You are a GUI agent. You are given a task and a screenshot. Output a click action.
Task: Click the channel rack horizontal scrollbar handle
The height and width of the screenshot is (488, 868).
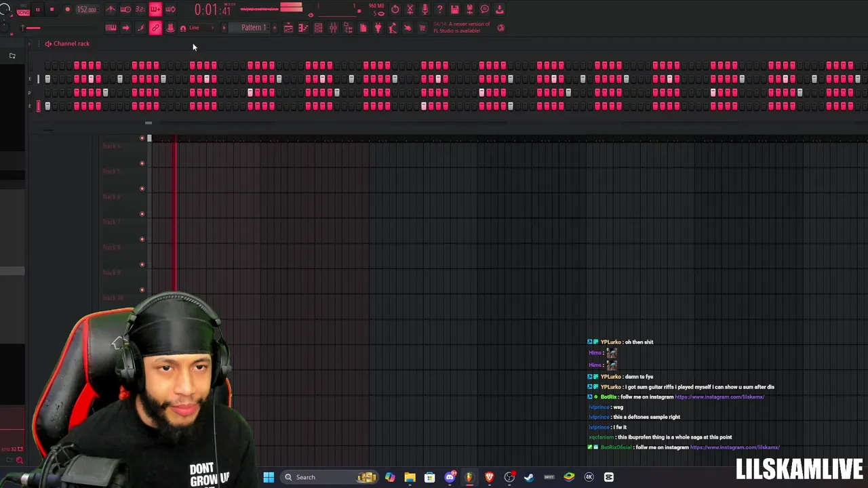coord(148,123)
